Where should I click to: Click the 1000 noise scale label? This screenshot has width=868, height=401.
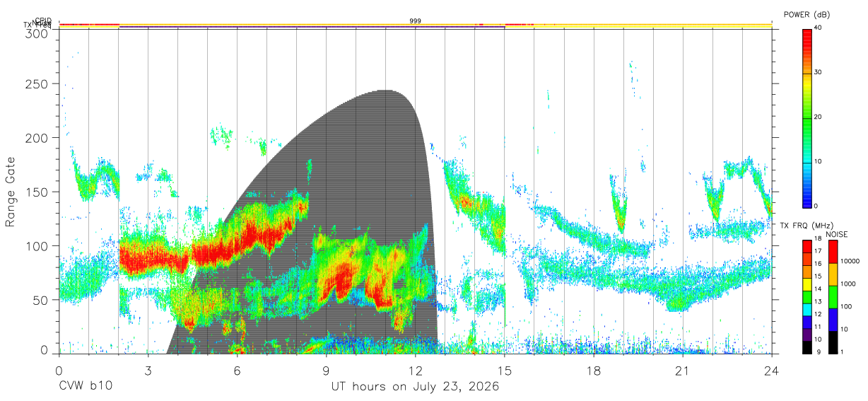coord(848,284)
